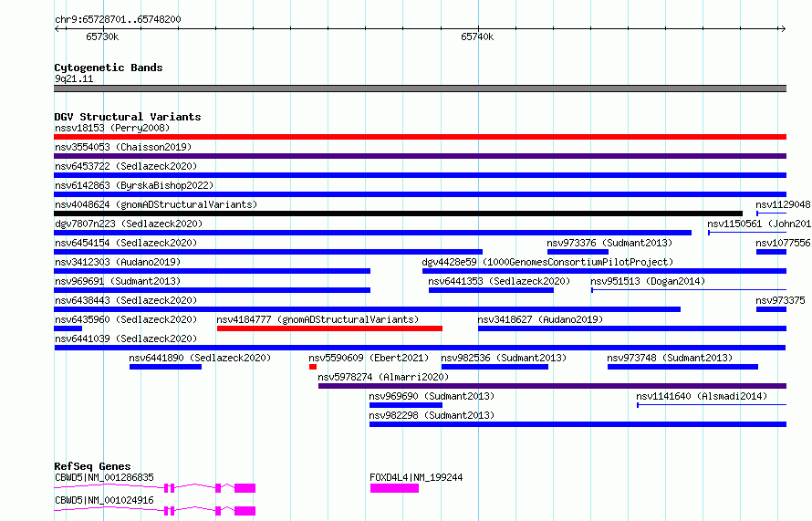Select the Cytogenetic Bands track title
The height and width of the screenshot is (521, 812).
tap(109, 68)
